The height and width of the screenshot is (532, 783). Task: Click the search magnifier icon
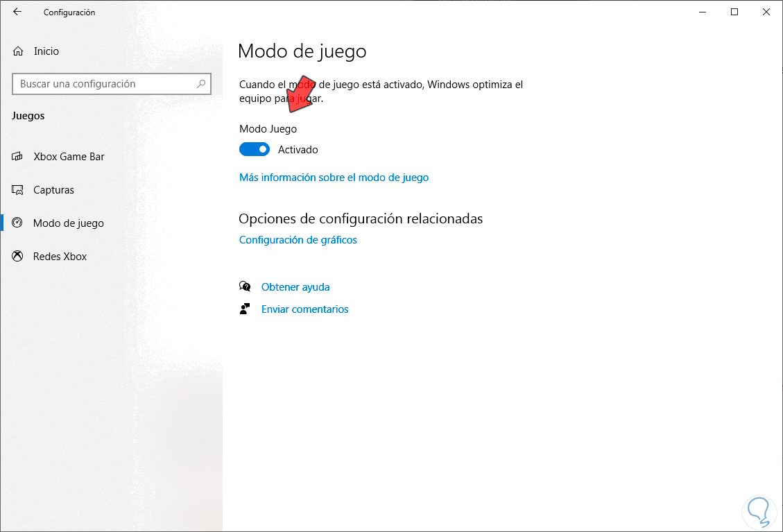[201, 84]
